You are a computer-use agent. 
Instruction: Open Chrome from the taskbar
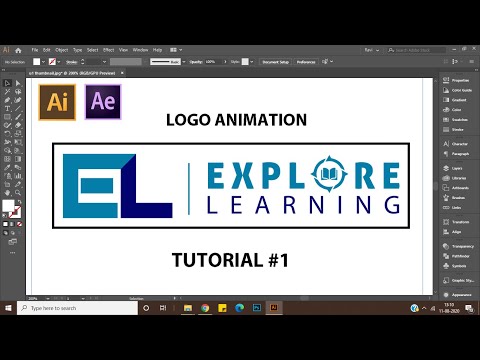(205, 308)
